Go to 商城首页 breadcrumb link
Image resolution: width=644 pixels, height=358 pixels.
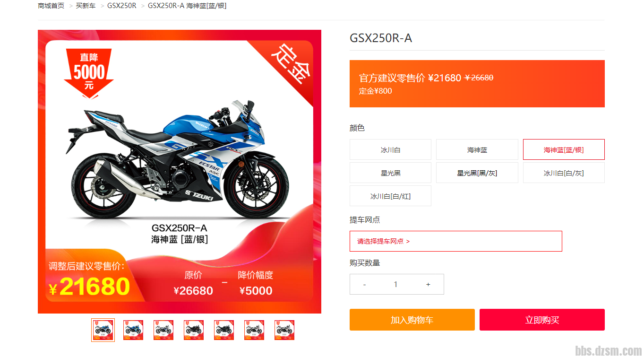51,6
